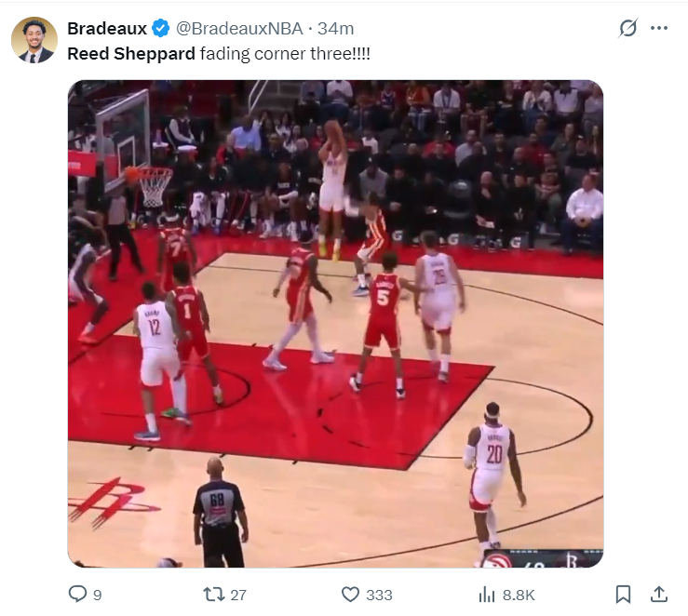Click the 8.8K views count
This screenshot has height=616, width=688.
tap(519, 595)
